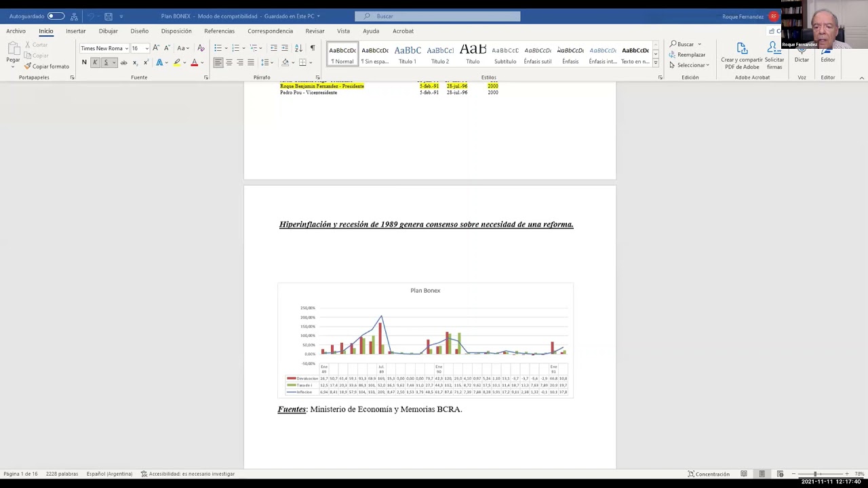Click the Save icon in title bar
Screen dimensions: 868x488
pyautogui.click(x=108, y=16)
